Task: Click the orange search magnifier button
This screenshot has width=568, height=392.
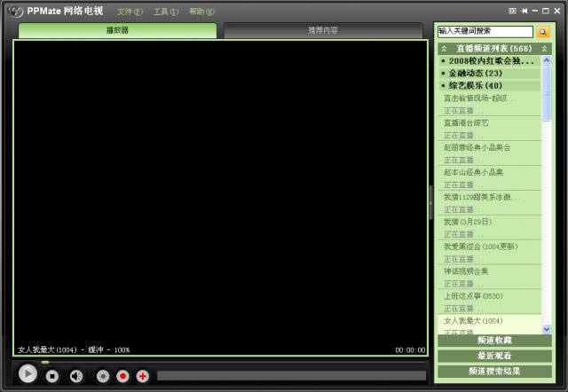Action: 542,32
